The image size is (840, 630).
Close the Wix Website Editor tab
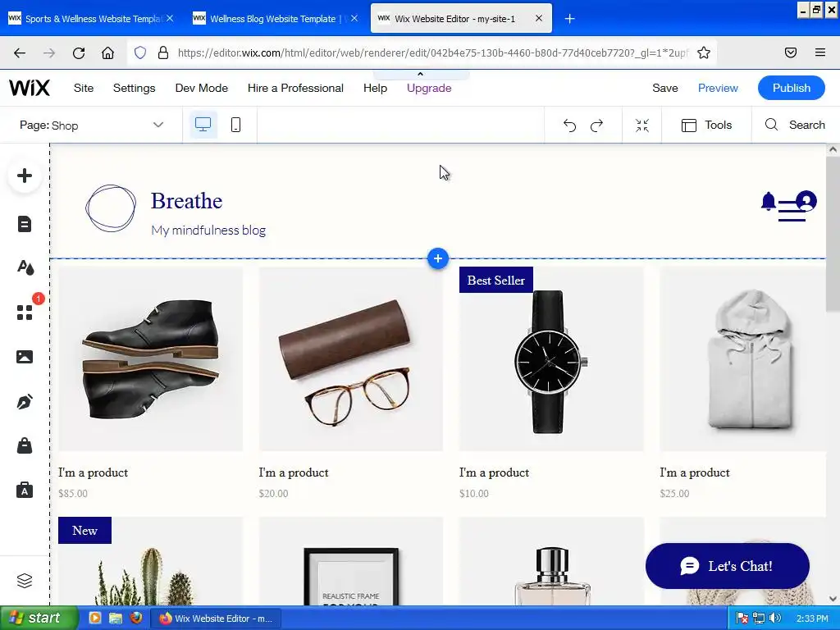[539, 18]
